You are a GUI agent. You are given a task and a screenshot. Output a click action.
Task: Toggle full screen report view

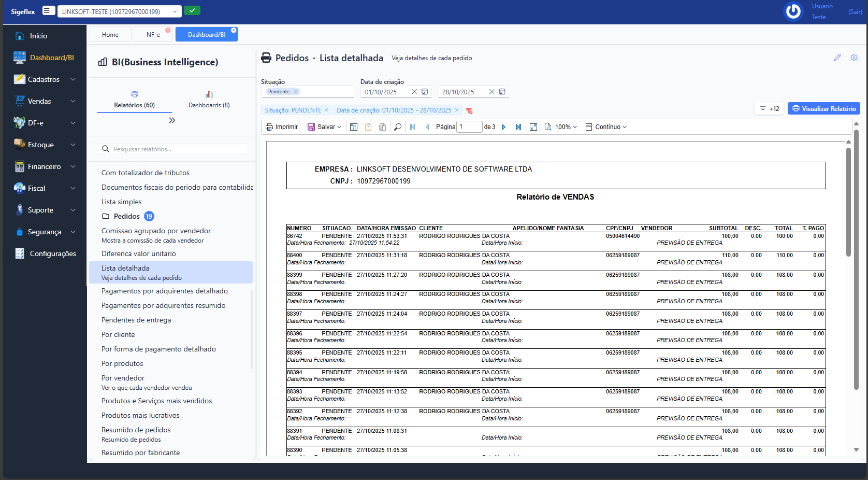pos(533,127)
